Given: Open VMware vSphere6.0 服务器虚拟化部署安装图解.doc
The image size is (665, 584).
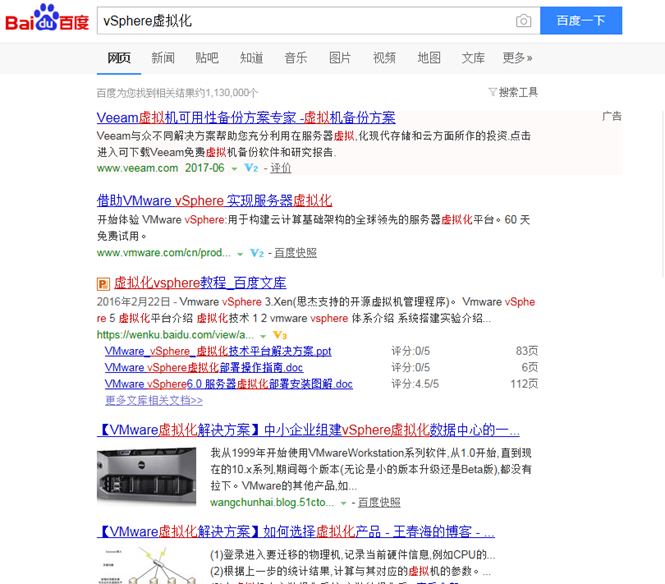Looking at the screenshot, I should [229, 384].
